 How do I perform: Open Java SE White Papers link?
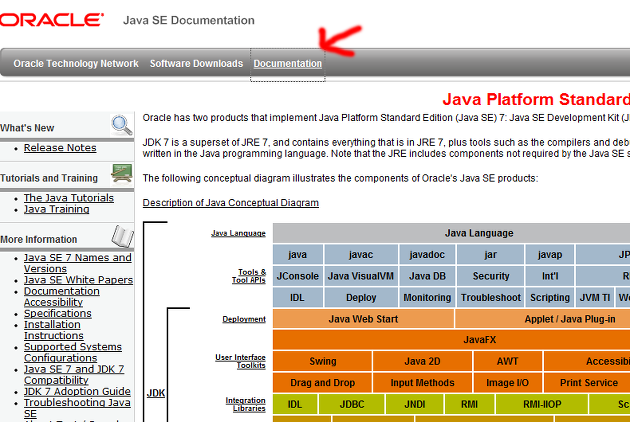[78, 280]
